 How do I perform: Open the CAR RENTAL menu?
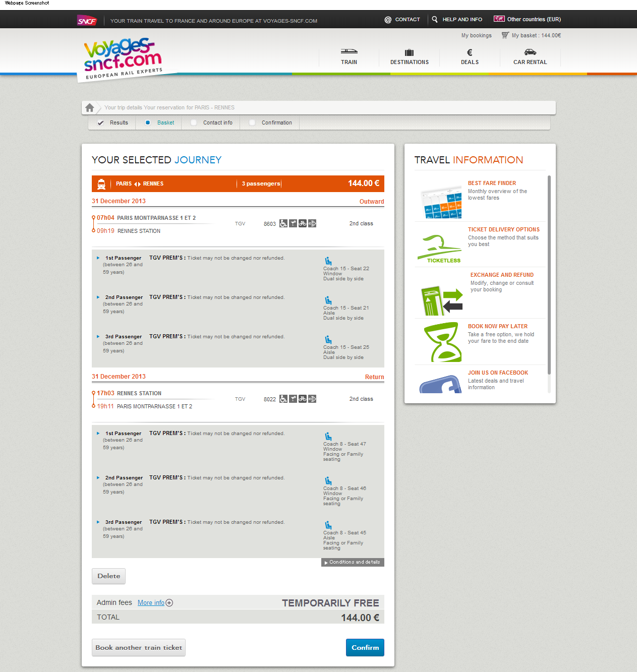pos(530,62)
